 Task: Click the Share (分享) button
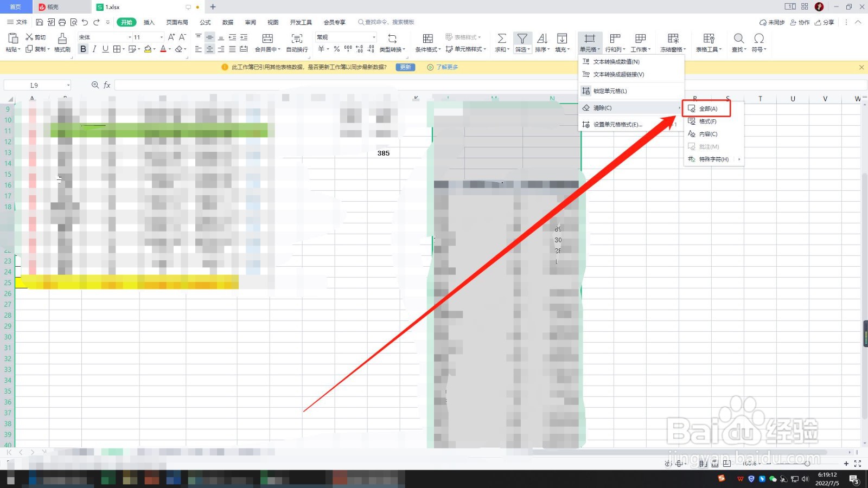(x=825, y=22)
